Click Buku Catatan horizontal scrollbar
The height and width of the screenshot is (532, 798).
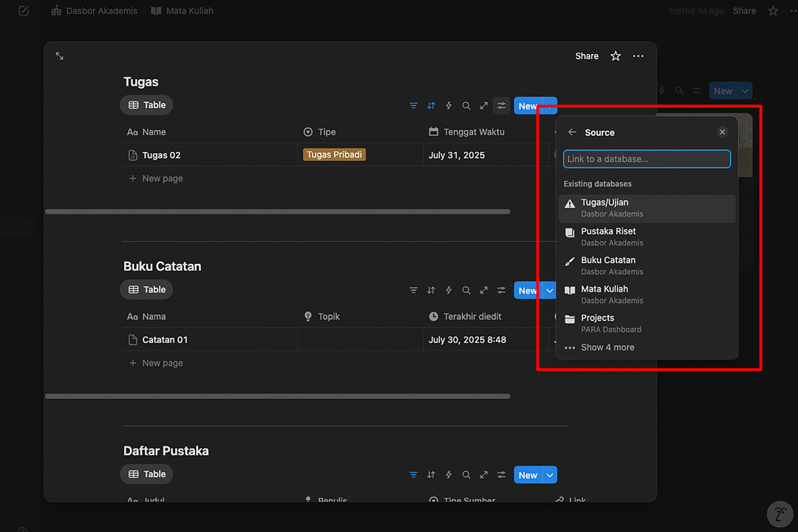point(277,396)
